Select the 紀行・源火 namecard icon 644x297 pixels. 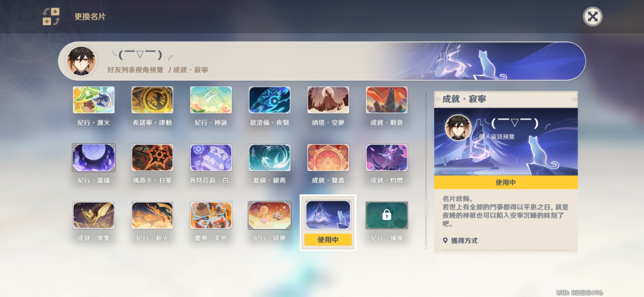94,100
